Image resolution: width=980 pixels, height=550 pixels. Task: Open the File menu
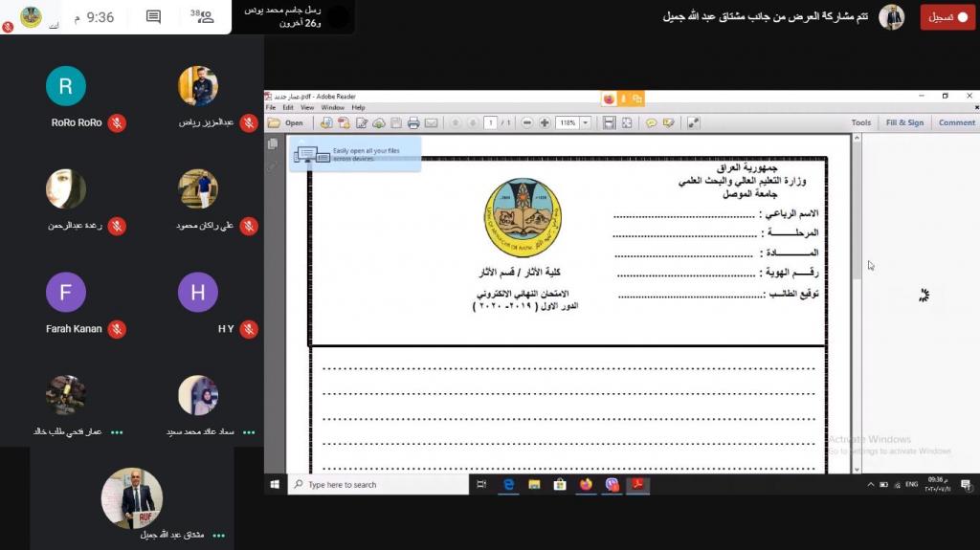pos(273,107)
